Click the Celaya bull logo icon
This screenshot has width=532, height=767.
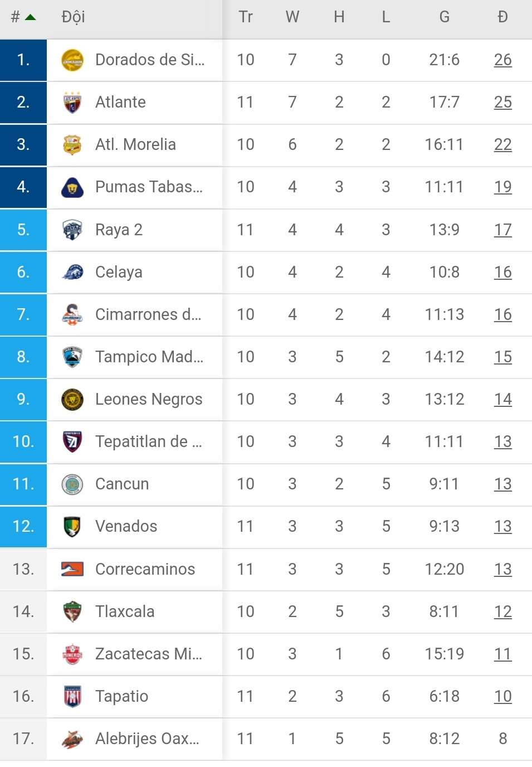click(x=72, y=272)
